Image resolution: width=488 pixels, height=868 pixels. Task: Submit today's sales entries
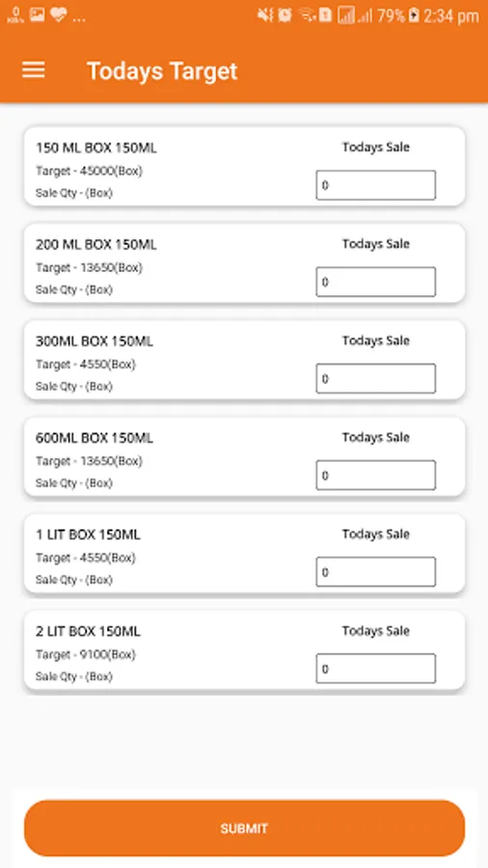coord(244,828)
